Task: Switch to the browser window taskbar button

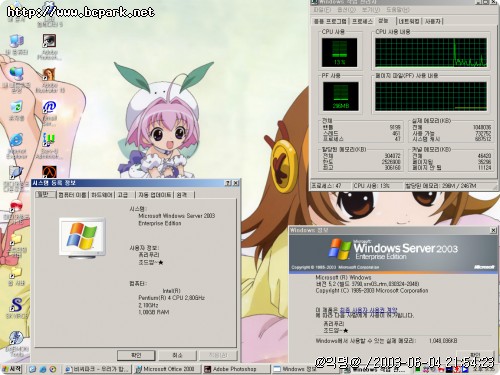Action: [x=97, y=369]
